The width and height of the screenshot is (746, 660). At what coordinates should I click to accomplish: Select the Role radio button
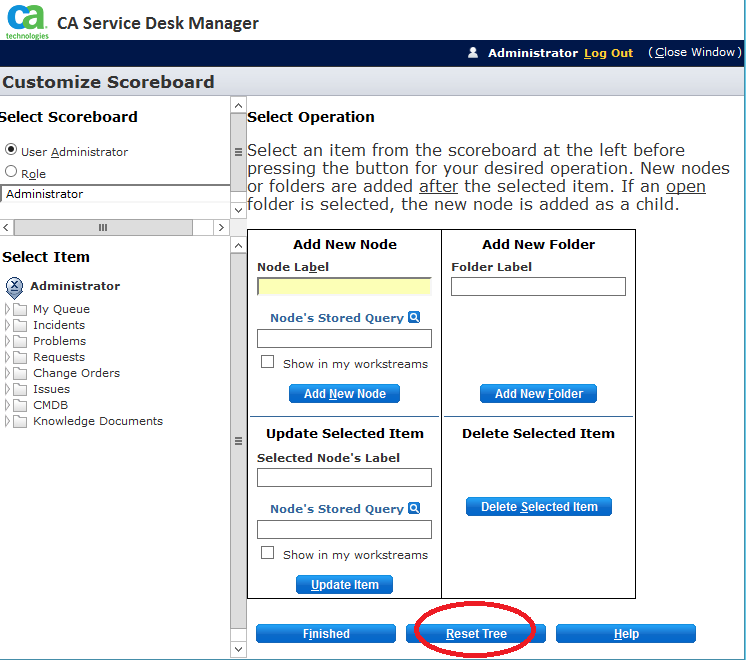pos(11,172)
